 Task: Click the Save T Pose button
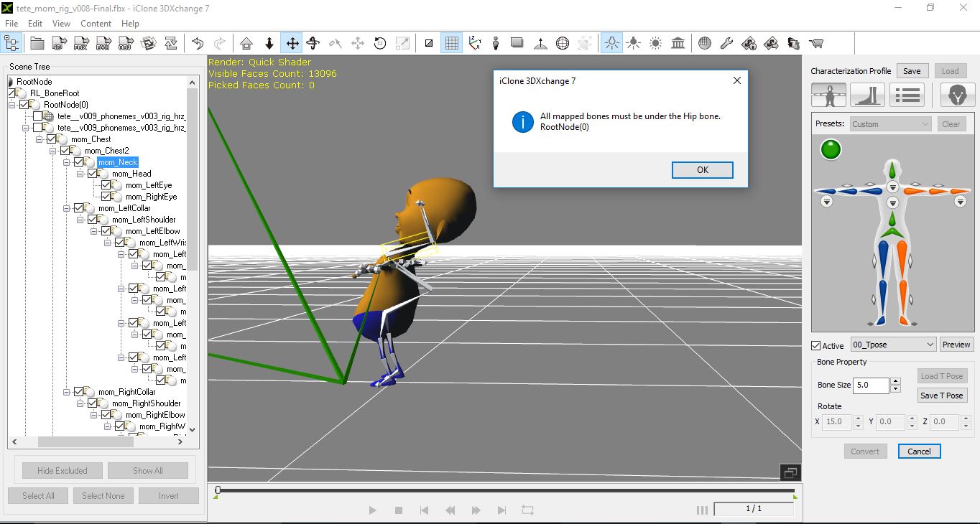941,396
